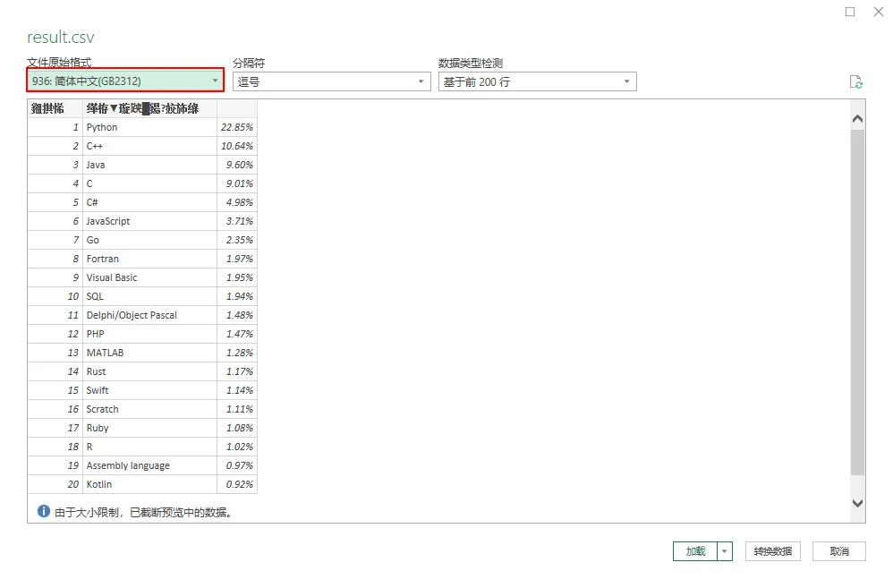893x588 pixels.
Task: Expand the data type detection dropdown
Action: tap(537, 81)
